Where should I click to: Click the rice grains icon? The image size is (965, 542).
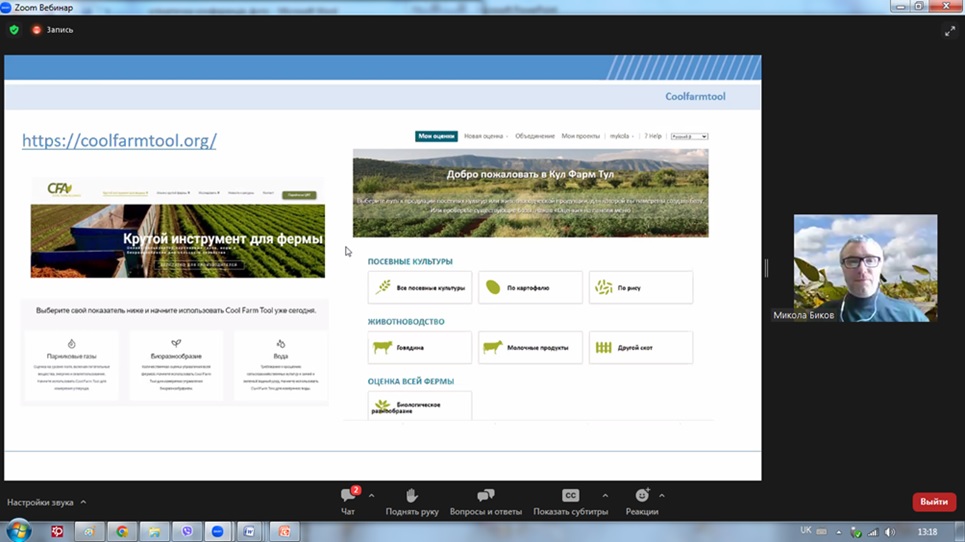tap(604, 287)
